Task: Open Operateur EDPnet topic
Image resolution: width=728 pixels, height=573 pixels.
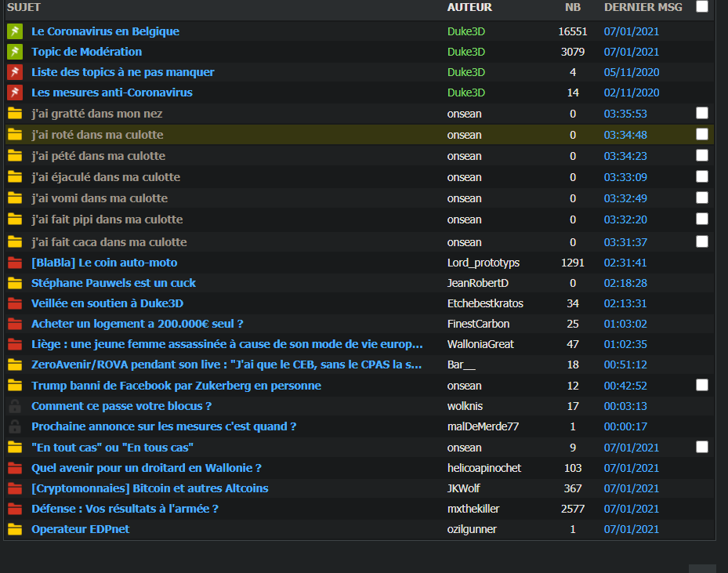Action: click(x=80, y=529)
